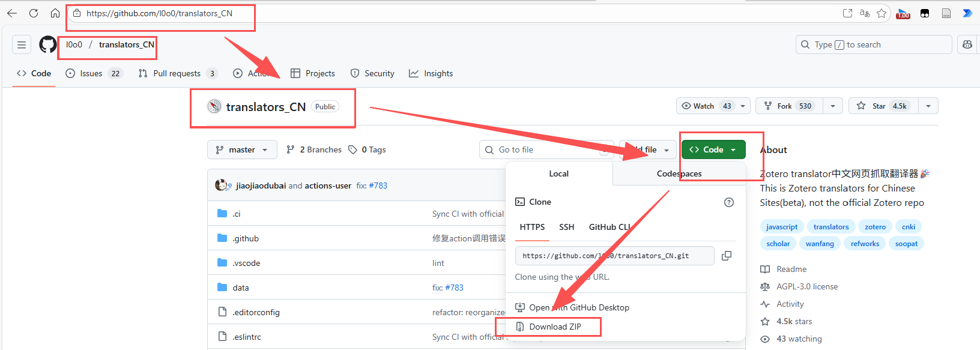Open the l0o0 owner link

(74, 44)
